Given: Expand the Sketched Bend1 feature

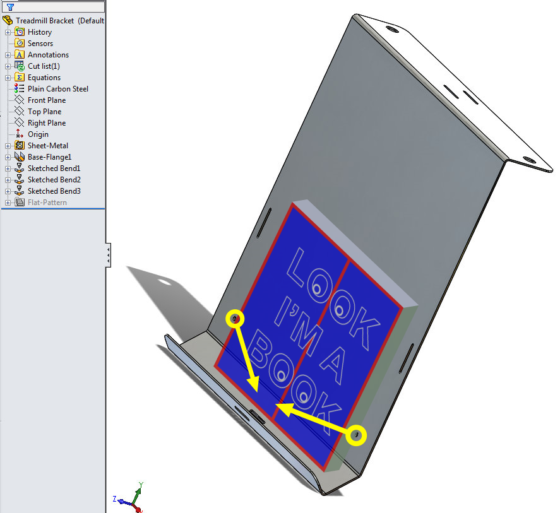Looking at the screenshot, I should [8, 169].
